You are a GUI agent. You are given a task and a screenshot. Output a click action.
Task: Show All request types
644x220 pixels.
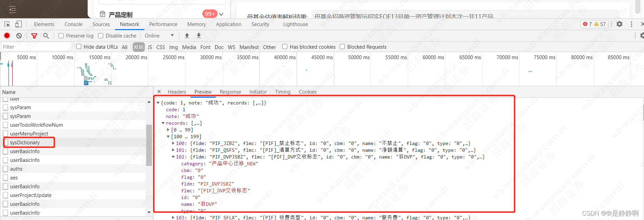click(125, 47)
